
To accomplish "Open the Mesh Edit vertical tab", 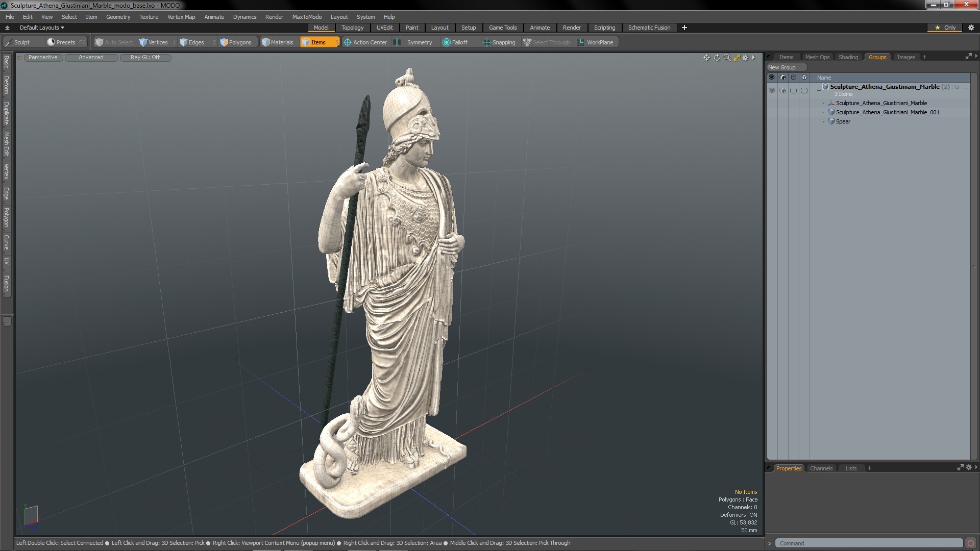I will [x=7, y=144].
